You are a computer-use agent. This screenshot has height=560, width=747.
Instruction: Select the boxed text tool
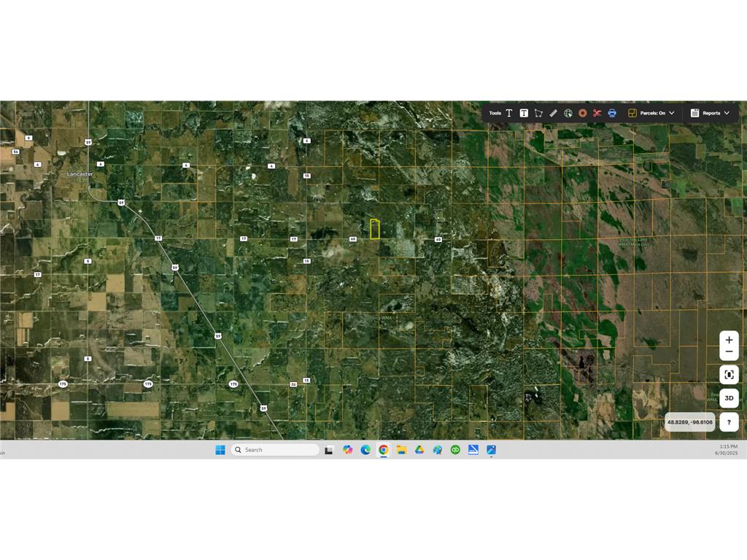point(524,113)
